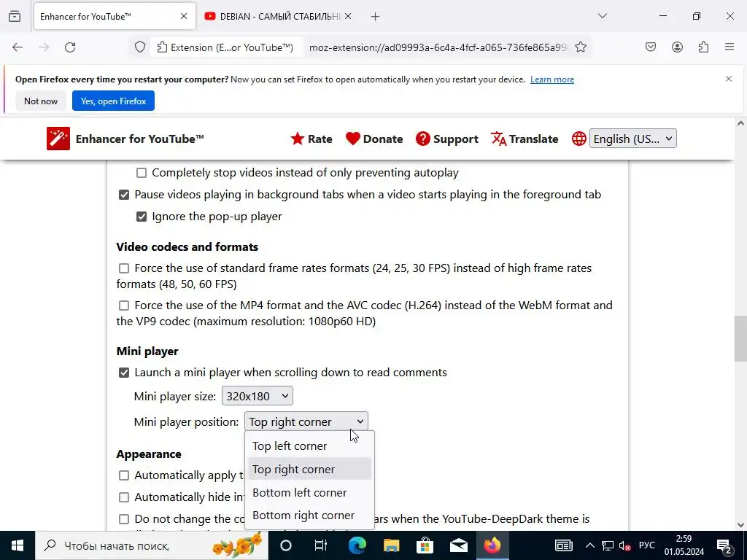
Task: Click the Enhancer for YouTube logo
Action: coord(58,139)
